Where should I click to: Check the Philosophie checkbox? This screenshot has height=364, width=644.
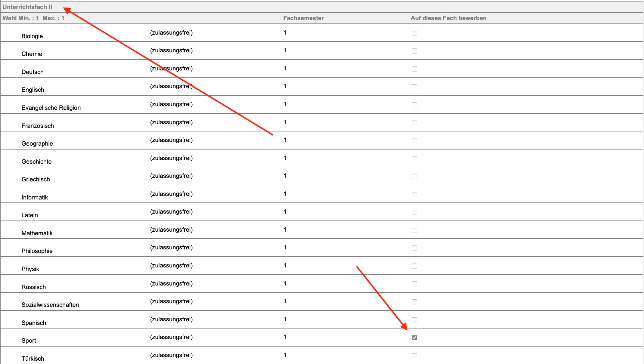pos(414,248)
